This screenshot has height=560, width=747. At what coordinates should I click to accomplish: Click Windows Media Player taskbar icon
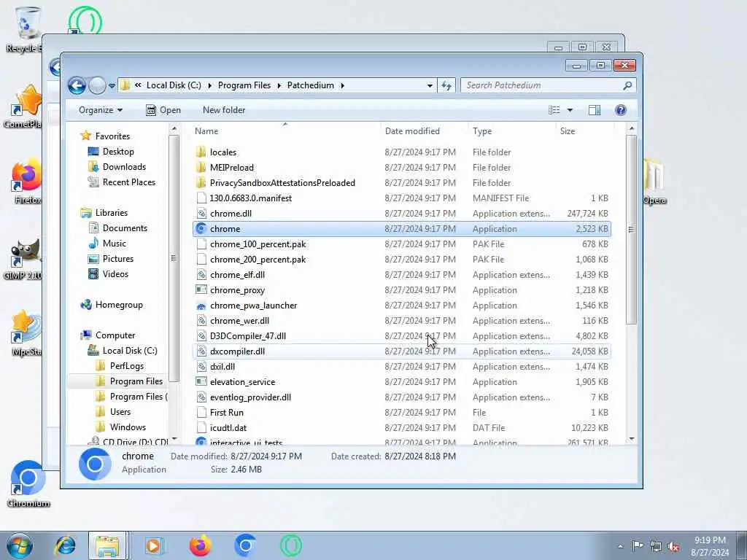click(154, 545)
